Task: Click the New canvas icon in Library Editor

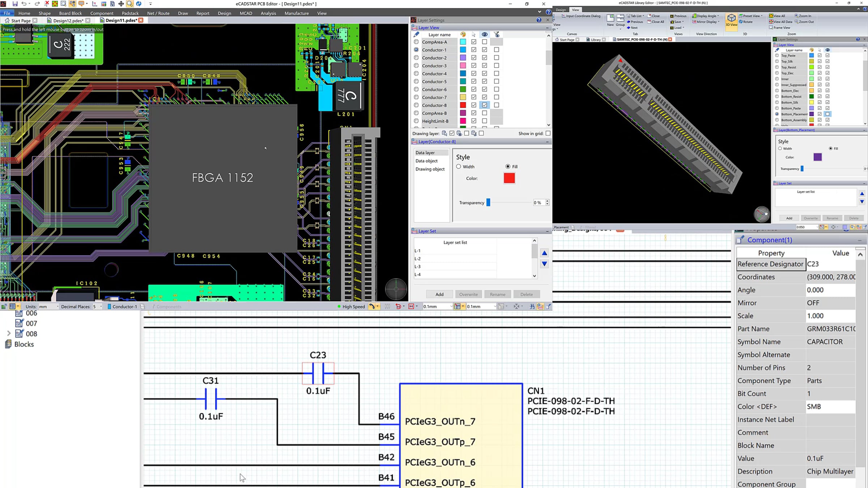Action: point(610,20)
